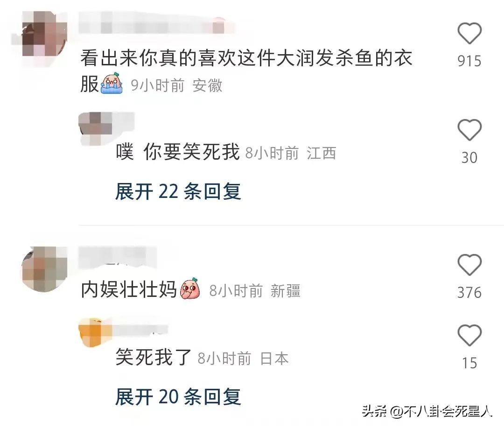504x429 pixels.
Task: Open orange avatar of 日本 reply author
Action: 96,332
